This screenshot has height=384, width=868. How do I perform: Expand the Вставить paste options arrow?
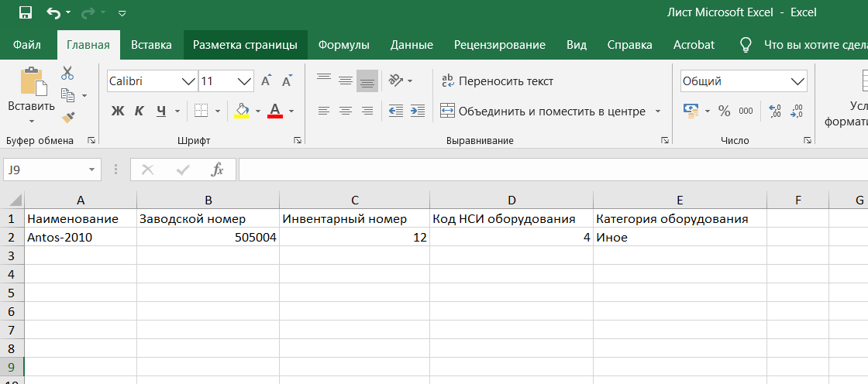pyautogui.click(x=32, y=120)
